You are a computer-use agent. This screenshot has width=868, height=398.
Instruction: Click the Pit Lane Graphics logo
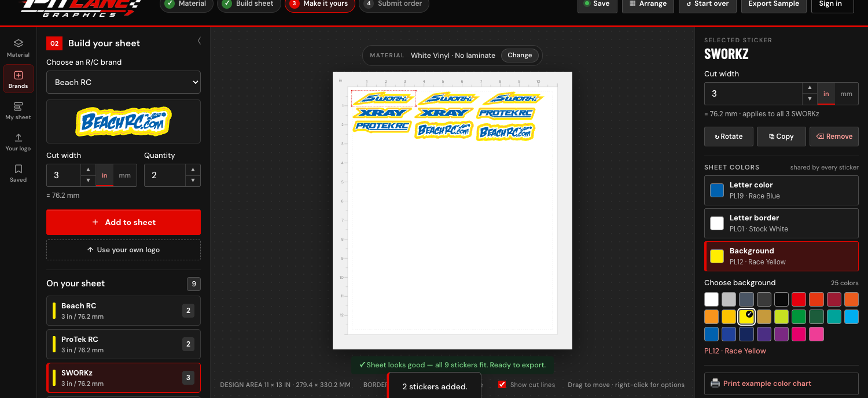[x=80, y=7]
